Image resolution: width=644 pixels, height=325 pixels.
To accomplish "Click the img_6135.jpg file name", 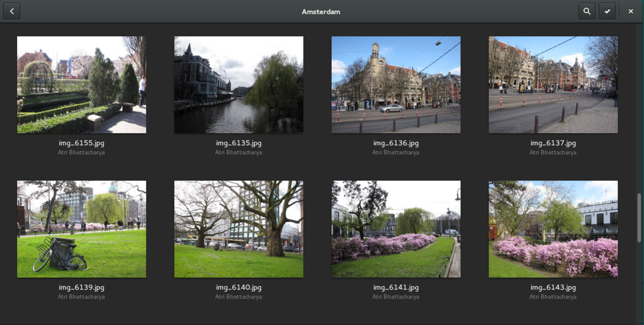I will pyautogui.click(x=239, y=143).
